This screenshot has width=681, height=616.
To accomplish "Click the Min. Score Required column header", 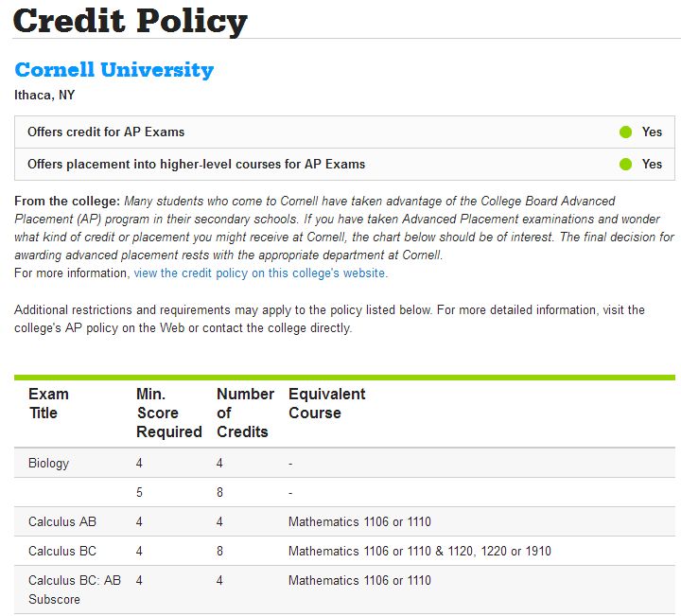I will [x=168, y=413].
